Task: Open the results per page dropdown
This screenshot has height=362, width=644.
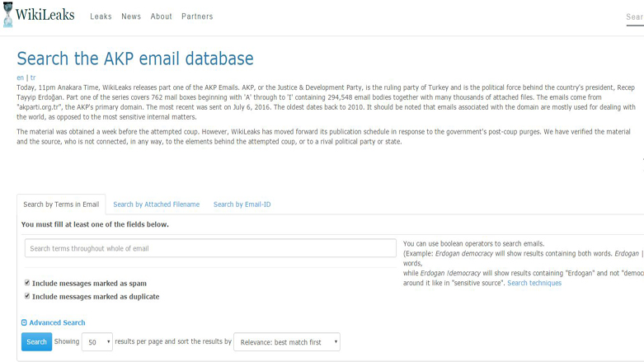Action: point(97,342)
